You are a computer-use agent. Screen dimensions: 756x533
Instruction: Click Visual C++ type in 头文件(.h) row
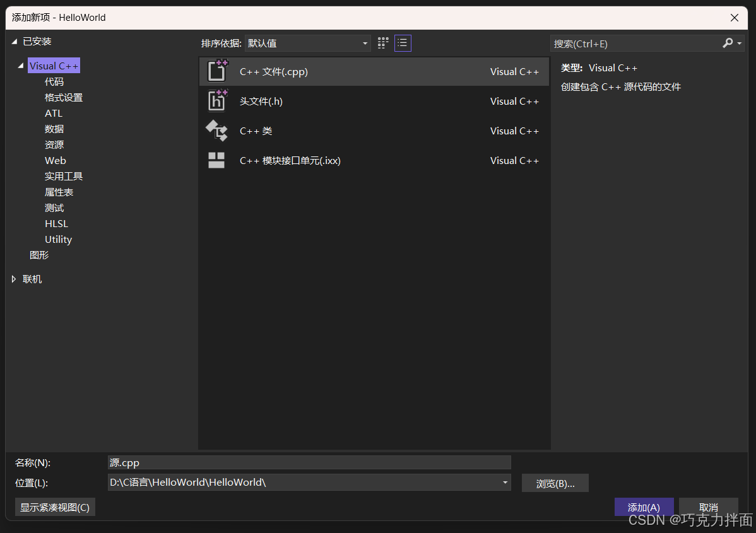514,101
